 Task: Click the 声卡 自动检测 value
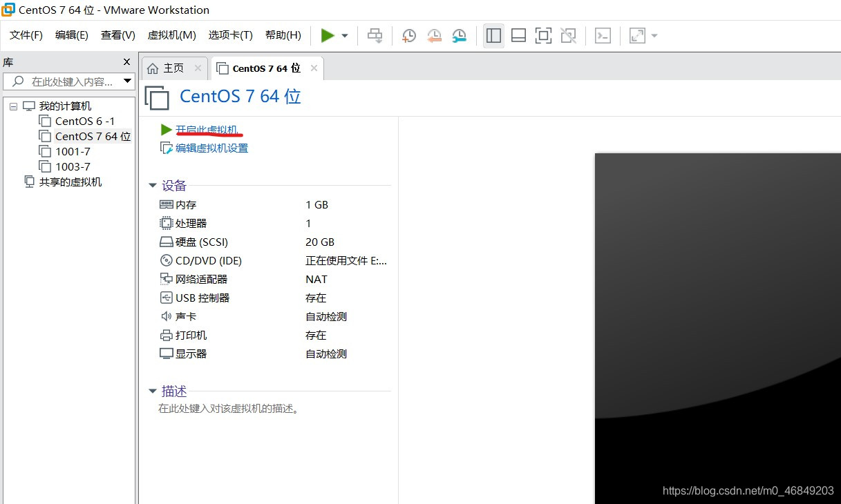(326, 316)
